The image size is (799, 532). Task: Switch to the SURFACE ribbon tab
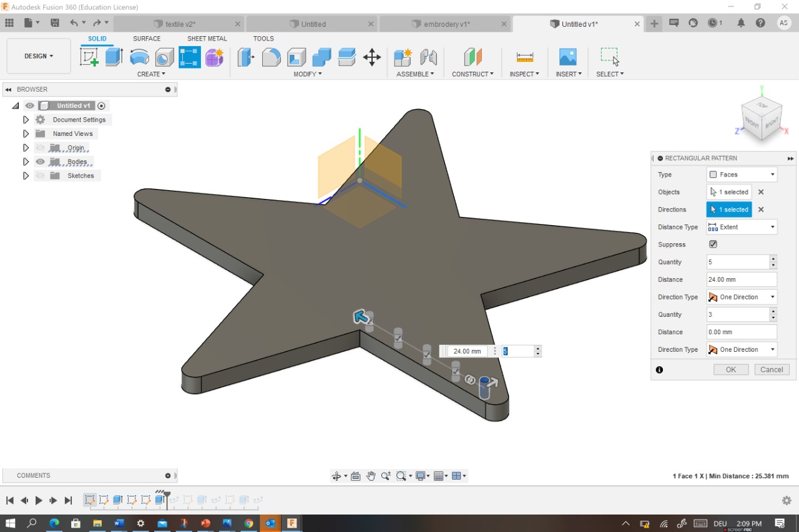point(147,39)
